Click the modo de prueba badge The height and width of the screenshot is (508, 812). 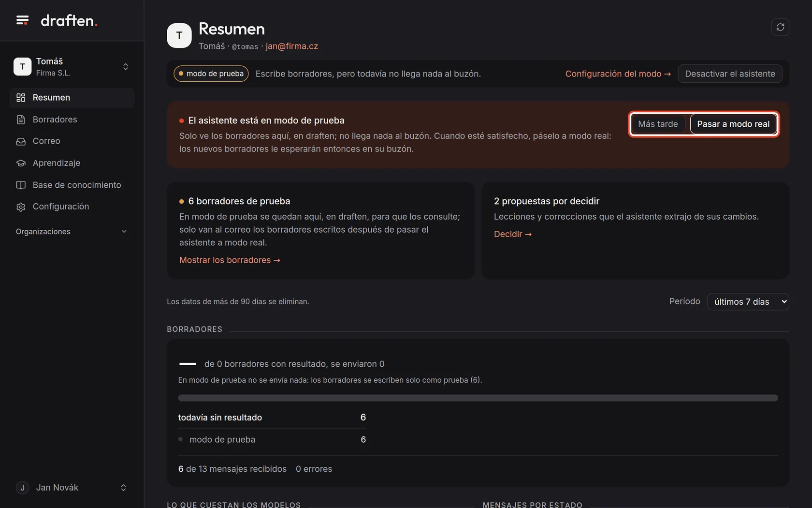(211, 74)
